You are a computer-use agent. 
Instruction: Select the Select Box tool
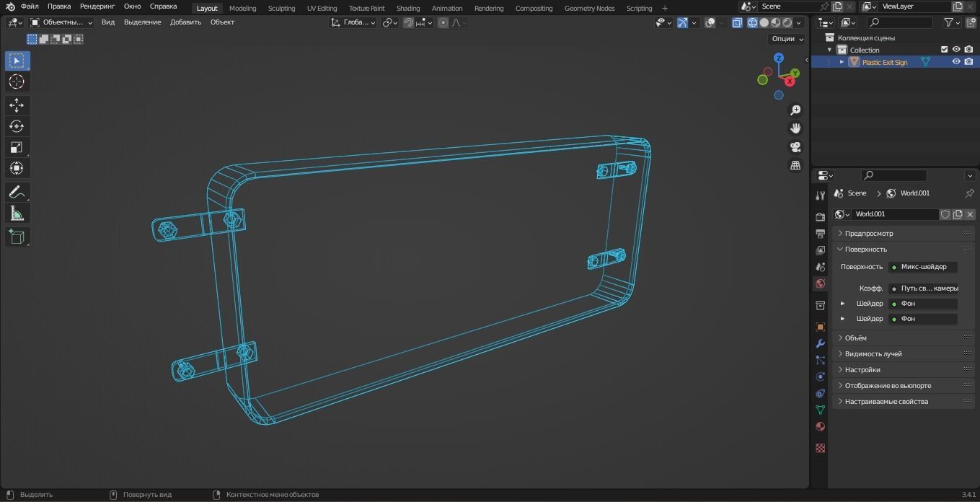coord(17,61)
